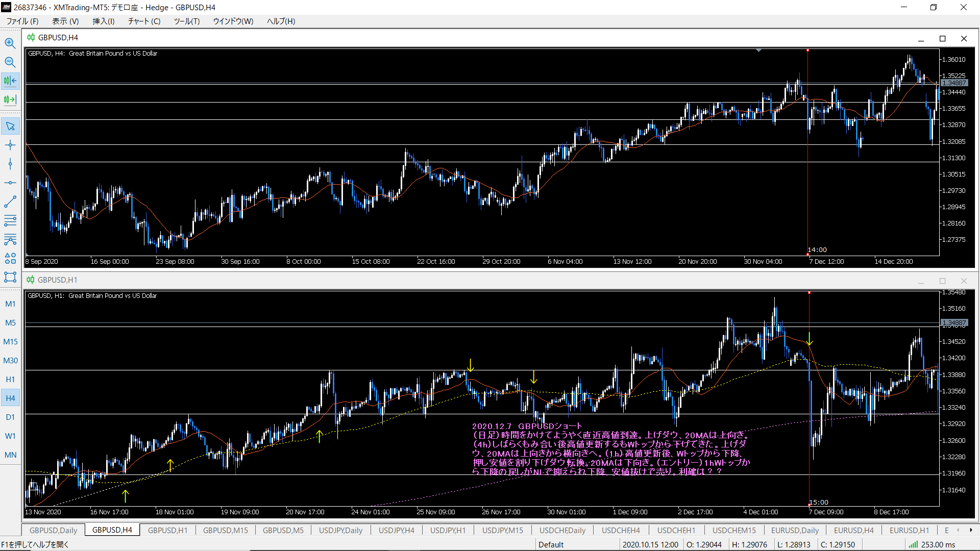Click the 15:00 vertical line label on H1 chart
Viewport: 980px width, 551px height.
pos(819,503)
